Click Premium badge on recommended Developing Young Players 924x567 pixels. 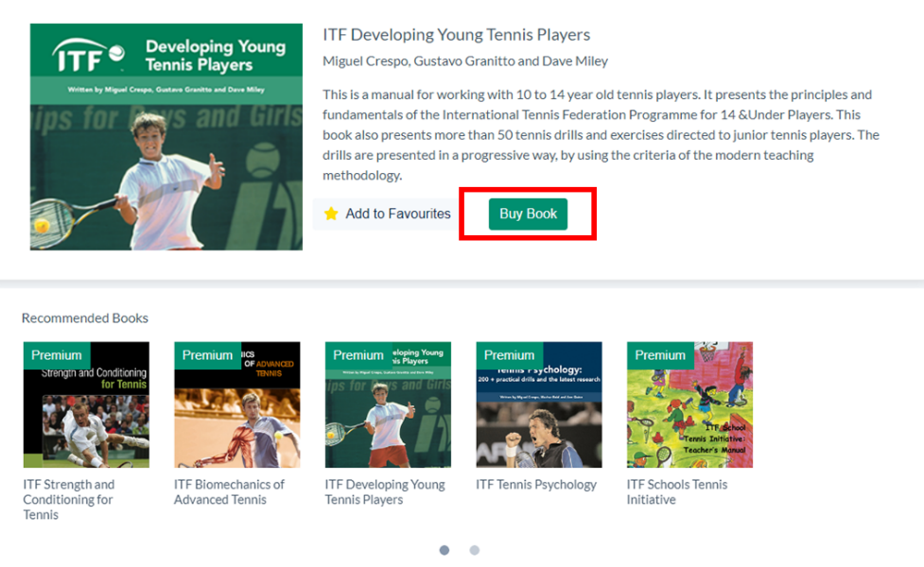358,355
